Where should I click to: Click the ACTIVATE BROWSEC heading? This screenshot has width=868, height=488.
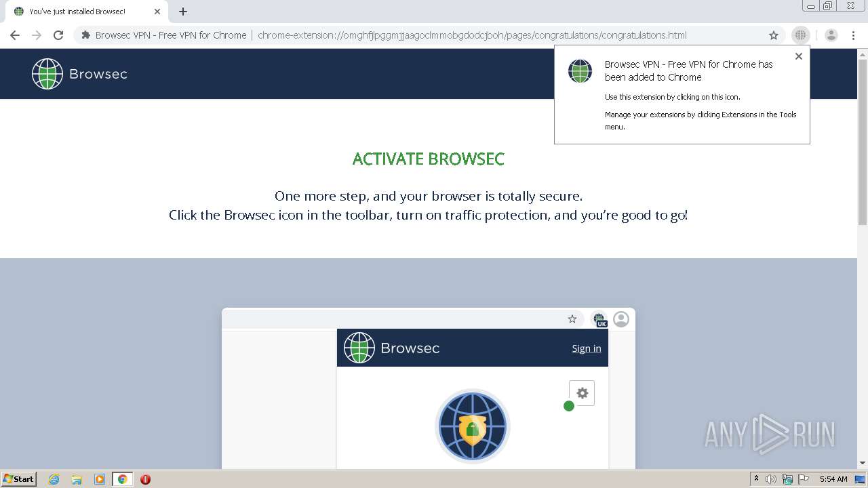click(x=429, y=159)
